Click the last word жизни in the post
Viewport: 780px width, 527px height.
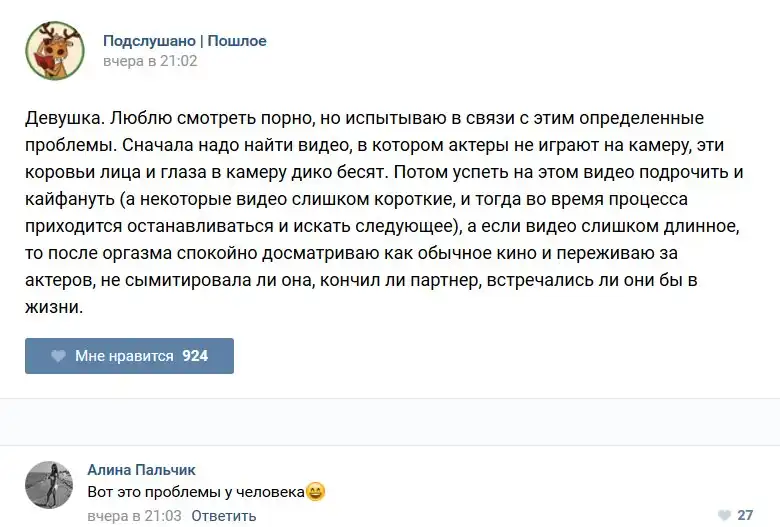click(x=52, y=309)
